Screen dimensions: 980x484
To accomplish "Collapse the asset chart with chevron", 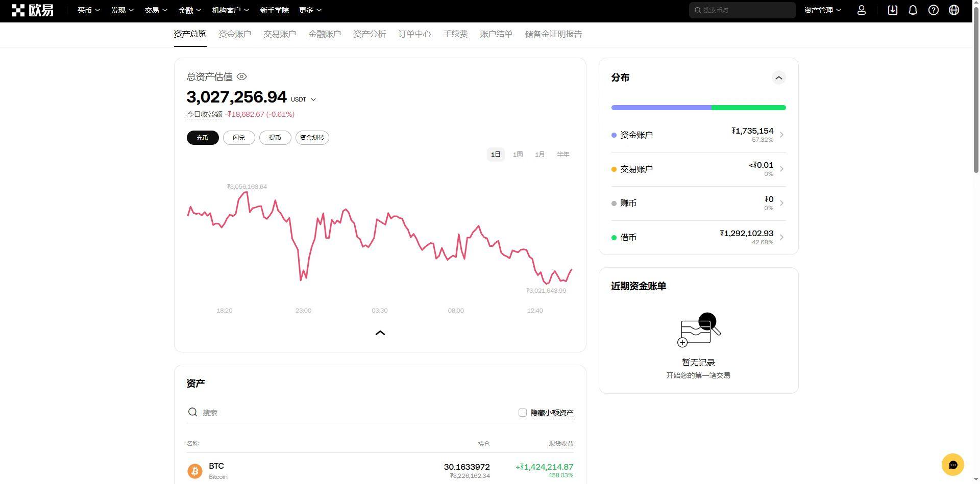I will coord(380,333).
